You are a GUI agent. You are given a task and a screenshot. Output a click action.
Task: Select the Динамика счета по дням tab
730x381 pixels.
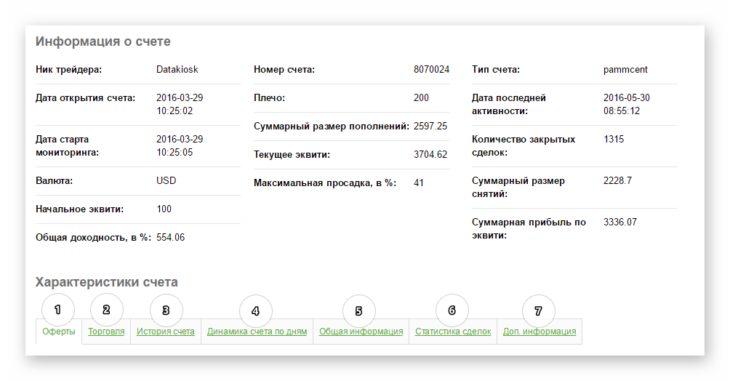click(257, 331)
